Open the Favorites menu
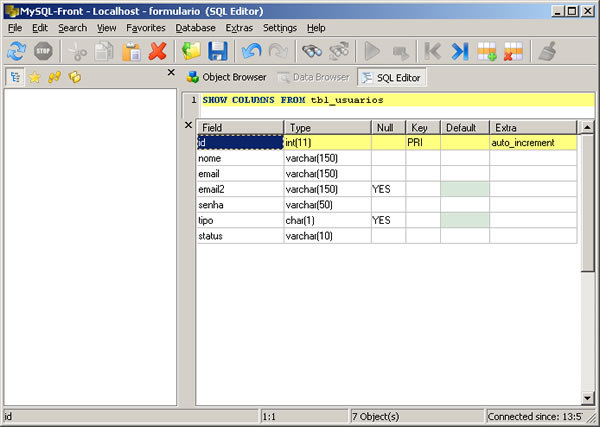Screen dimensions: 600x427 [146, 28]
